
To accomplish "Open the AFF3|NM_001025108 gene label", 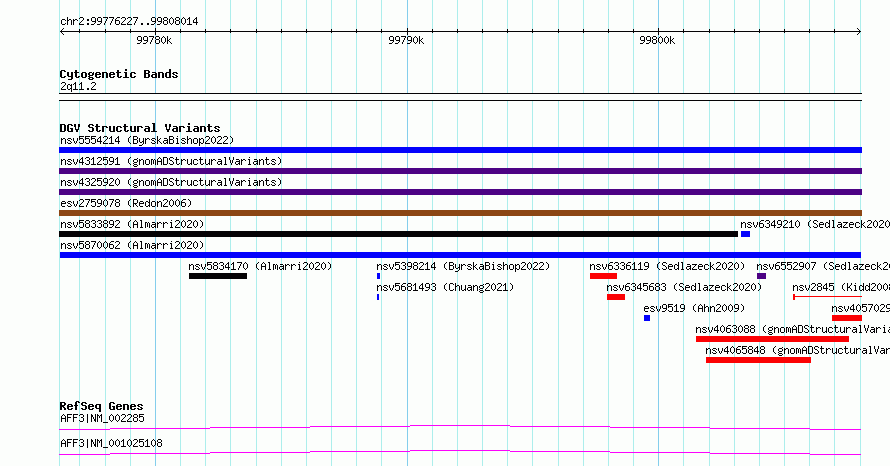I will [x=111, y=443].
